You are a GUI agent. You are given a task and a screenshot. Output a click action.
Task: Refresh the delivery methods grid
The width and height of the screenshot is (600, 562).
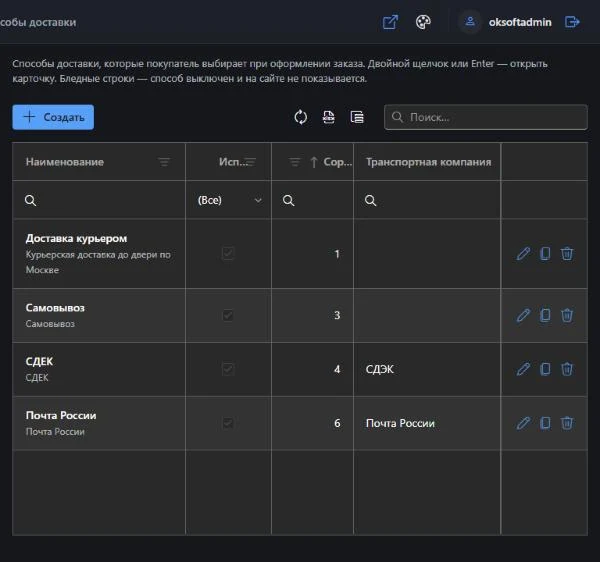tap(301, 117)
